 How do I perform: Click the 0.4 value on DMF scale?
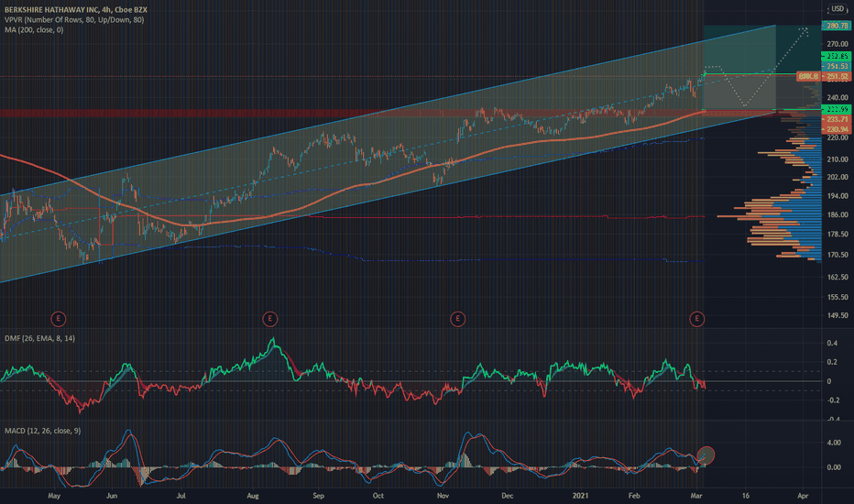832,343
